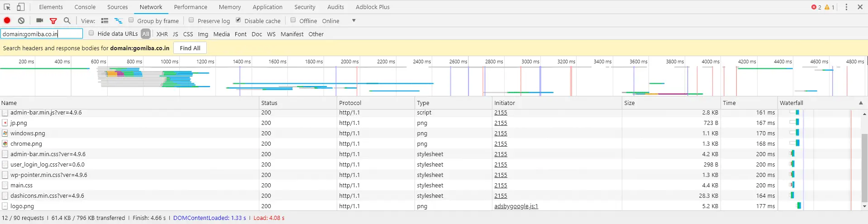Stop recording the network log

click(7, 20)
